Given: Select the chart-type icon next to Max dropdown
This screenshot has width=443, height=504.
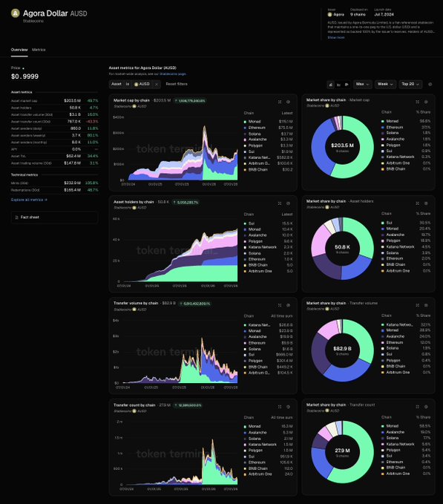Looking at the screenshot, I should (x=347, y=85).
